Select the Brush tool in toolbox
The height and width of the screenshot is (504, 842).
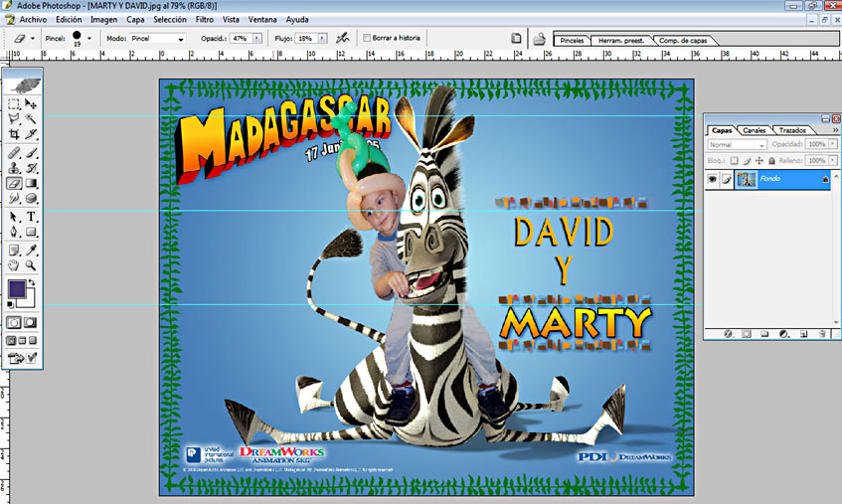click(x=31, y=153)
